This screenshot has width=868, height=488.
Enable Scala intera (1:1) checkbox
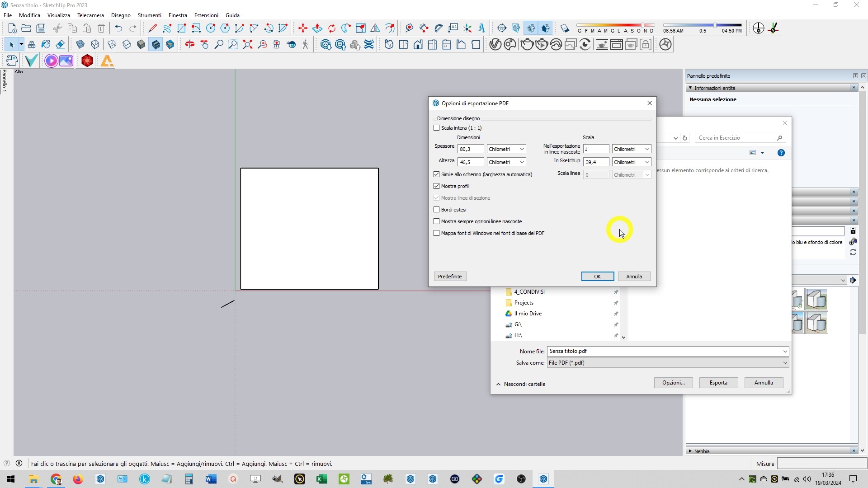tap(436, 128)
